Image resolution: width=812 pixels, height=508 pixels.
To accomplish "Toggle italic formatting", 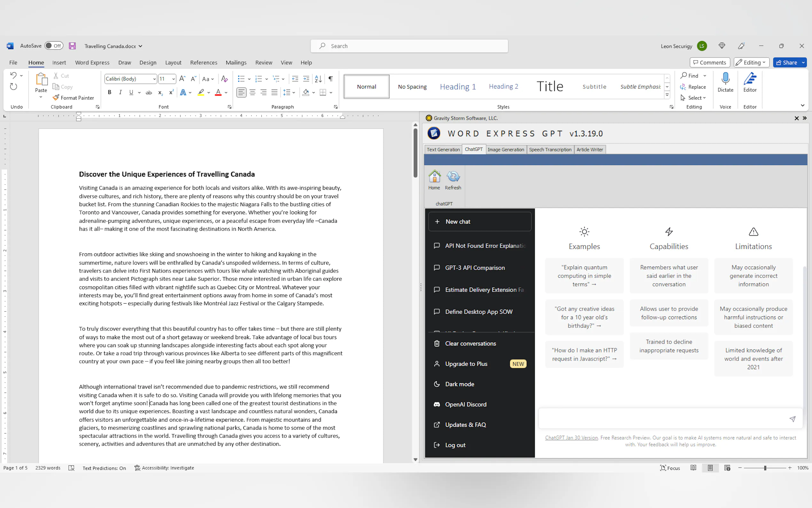I will click(x=120, y=92).
